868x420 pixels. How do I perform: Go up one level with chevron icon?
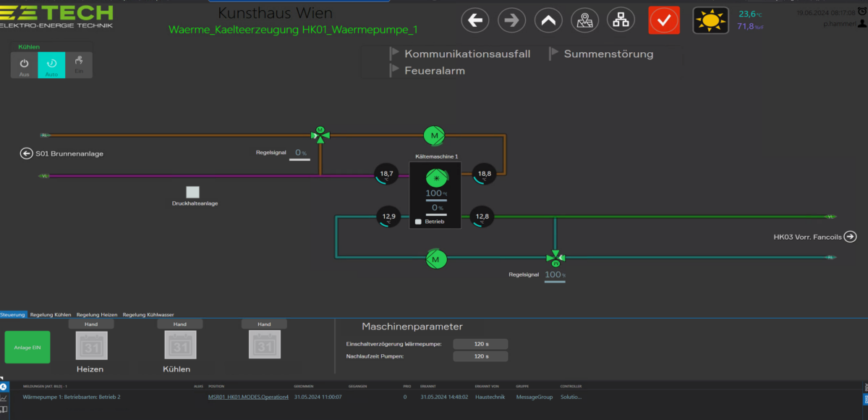(548, 20)
